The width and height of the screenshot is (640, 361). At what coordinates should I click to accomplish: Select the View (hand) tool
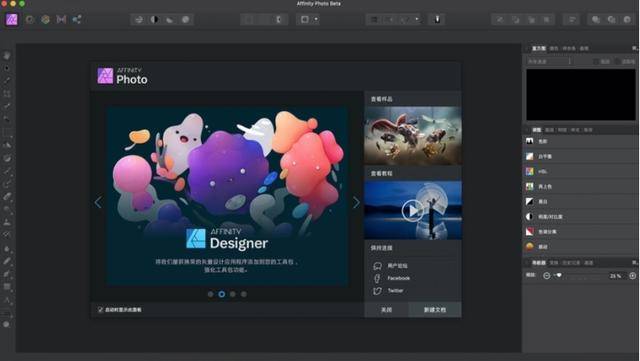7,56
